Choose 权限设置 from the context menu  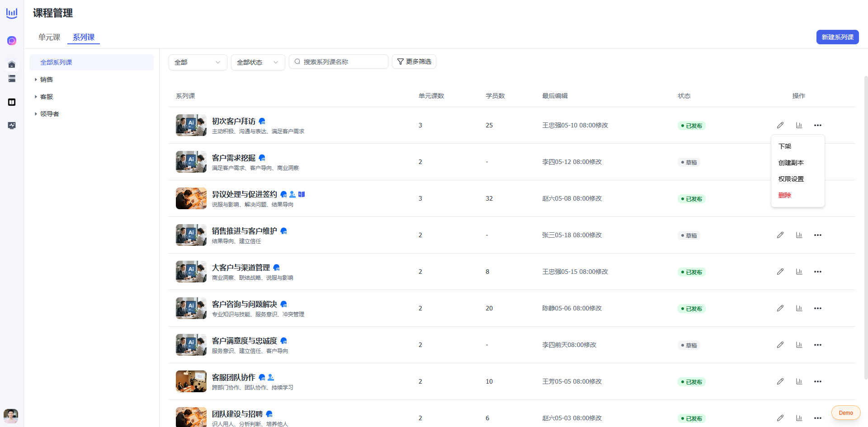(x=797, y=179)
